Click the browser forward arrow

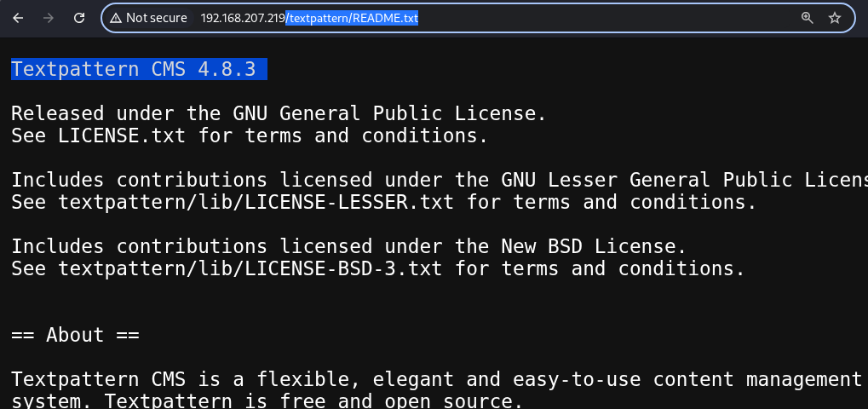tap(49, 18)
